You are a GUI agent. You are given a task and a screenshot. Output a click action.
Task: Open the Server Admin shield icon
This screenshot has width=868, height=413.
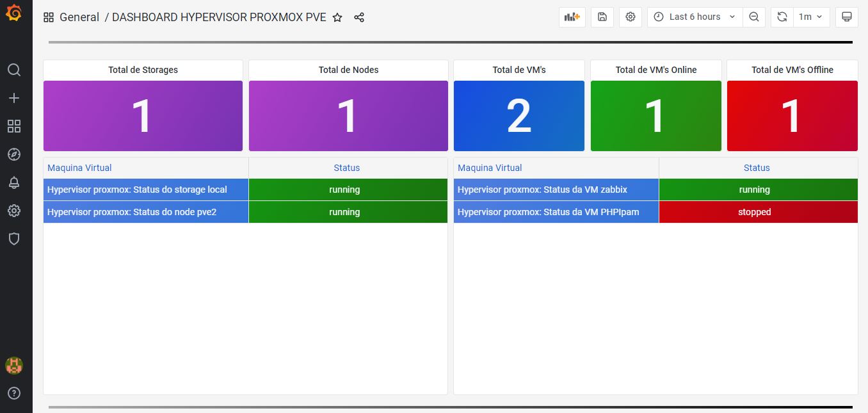coord(14,239)
